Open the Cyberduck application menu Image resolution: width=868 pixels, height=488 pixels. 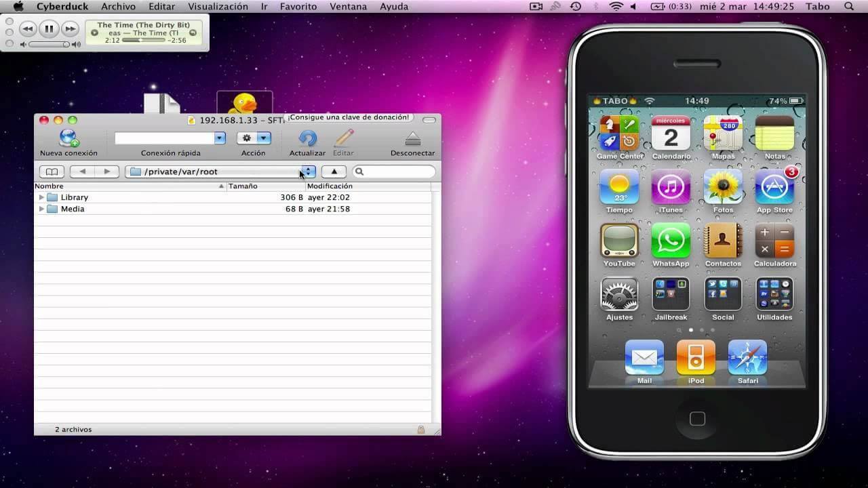pyautogui.click(x=61, y=6)
